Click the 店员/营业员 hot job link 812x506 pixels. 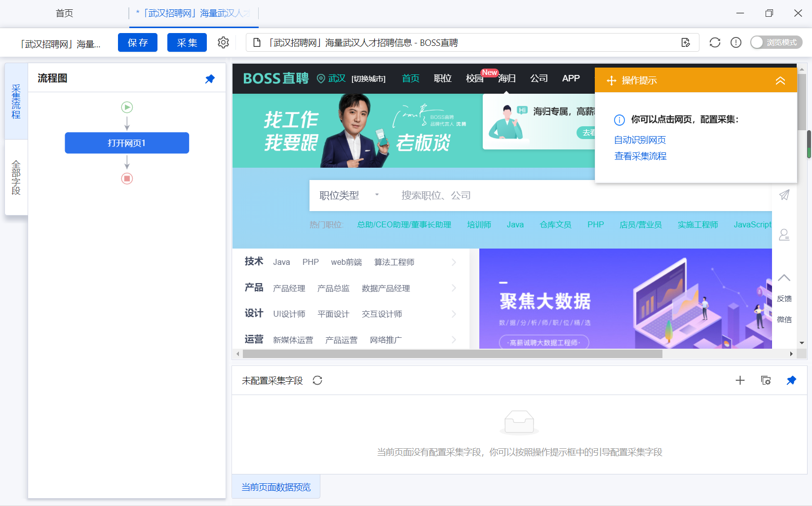[x=641, y=225]
